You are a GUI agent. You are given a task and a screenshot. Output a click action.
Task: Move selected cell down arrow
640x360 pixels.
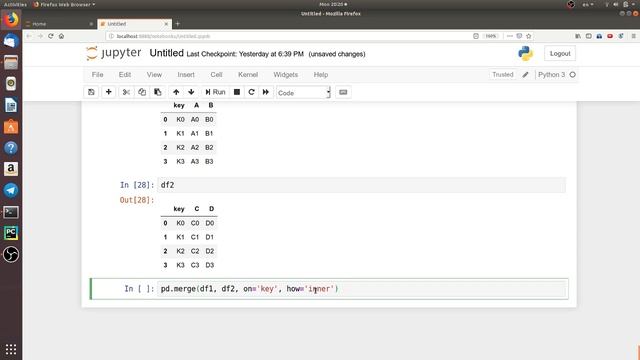(x=191, y=92)
